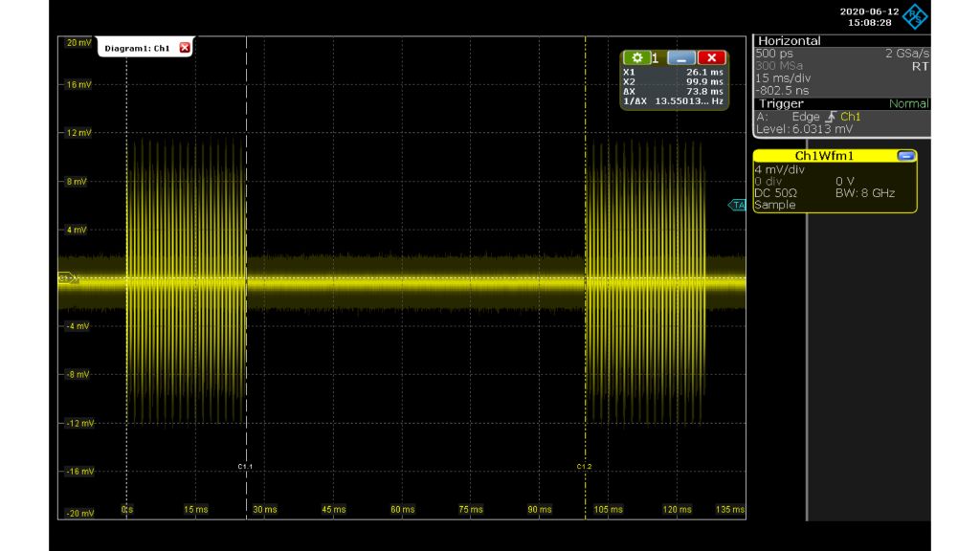The height and width of the screenshot is (551, 980).
Task: Click the TA marker on right graticule edge
Action: pyautogui.click(x=737, y=203)
